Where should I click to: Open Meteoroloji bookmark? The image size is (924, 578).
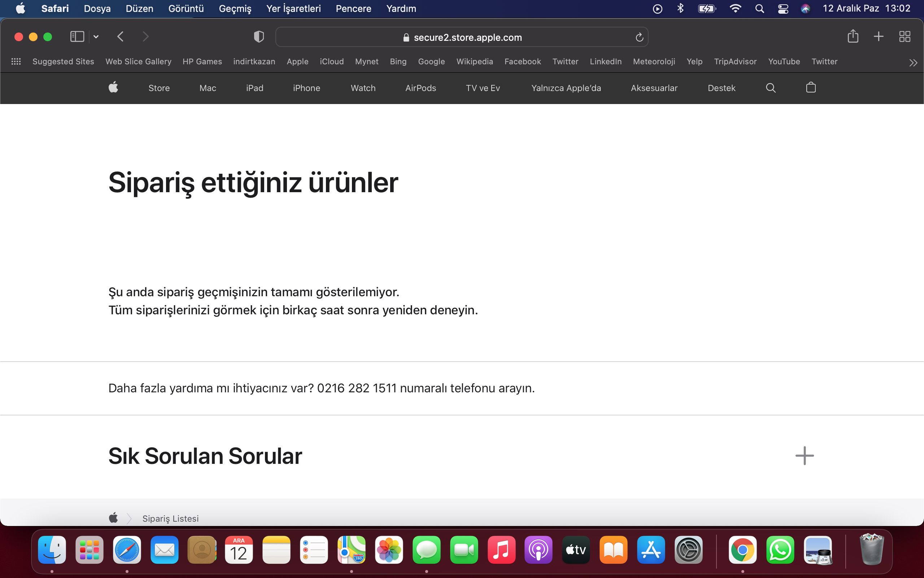click(654, 61)
